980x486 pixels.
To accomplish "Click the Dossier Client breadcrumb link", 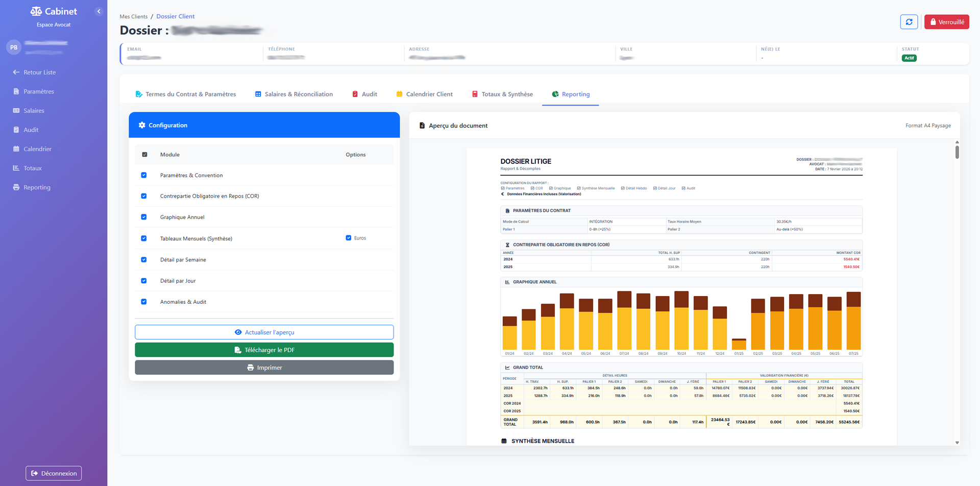I will click(175, 16).
